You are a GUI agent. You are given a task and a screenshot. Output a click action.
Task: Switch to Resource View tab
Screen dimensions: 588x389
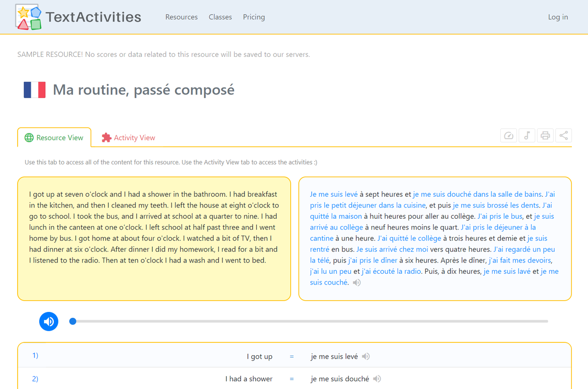tap(54, 137)
